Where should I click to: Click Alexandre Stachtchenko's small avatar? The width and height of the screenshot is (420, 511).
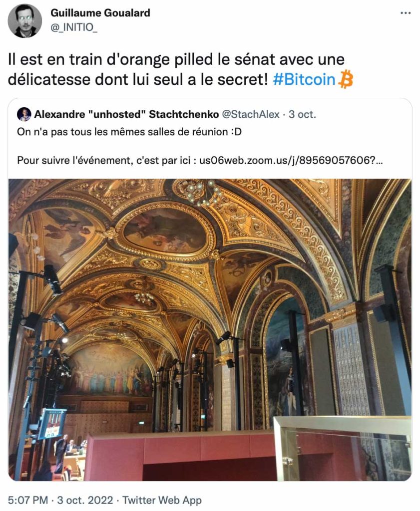tap(24, 114)
